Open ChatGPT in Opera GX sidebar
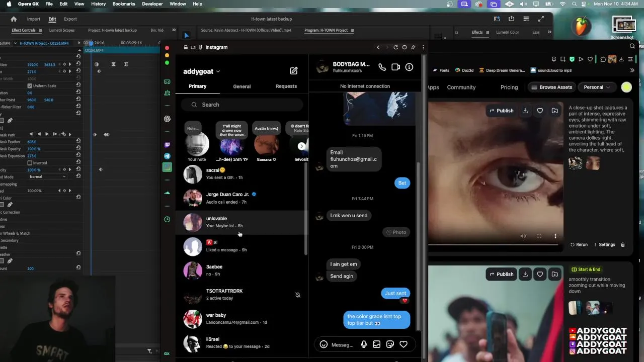Viewport: 644px width, 362px height. (x=167, y=119)
